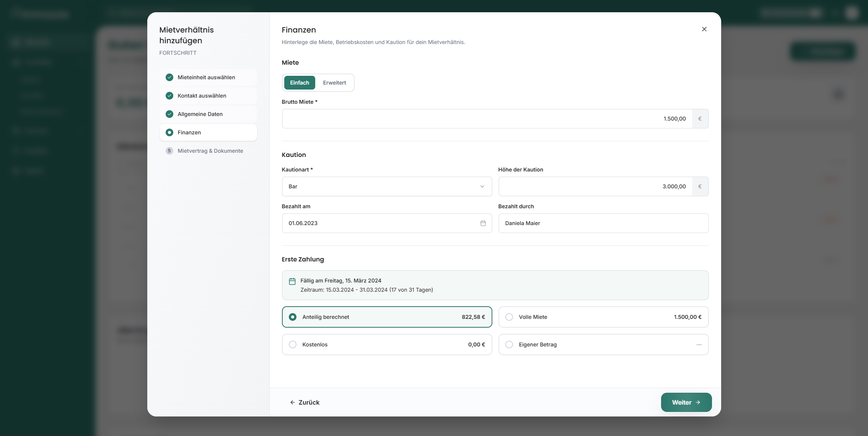868x436 pixels.
Task: Click the active step indicator for Finanzen
Action: point(169,132)
